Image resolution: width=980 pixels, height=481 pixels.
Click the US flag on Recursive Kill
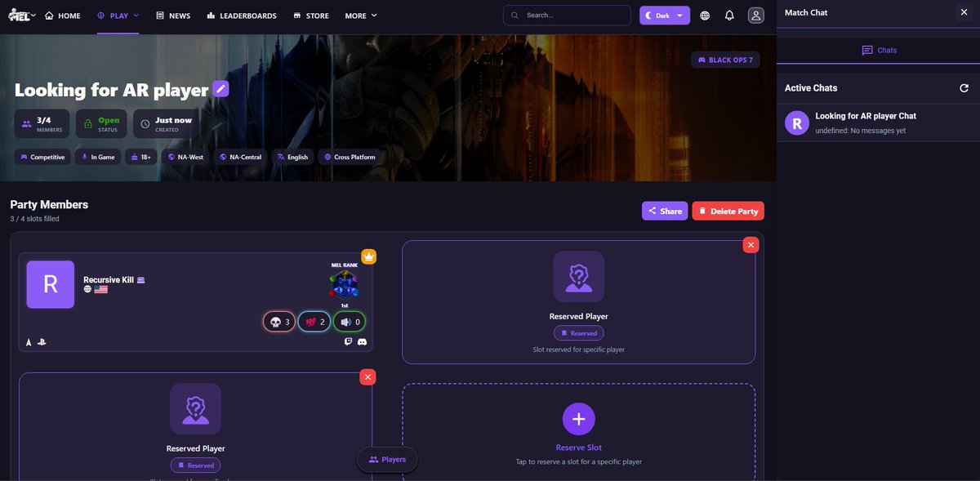(x=101, y=289)
